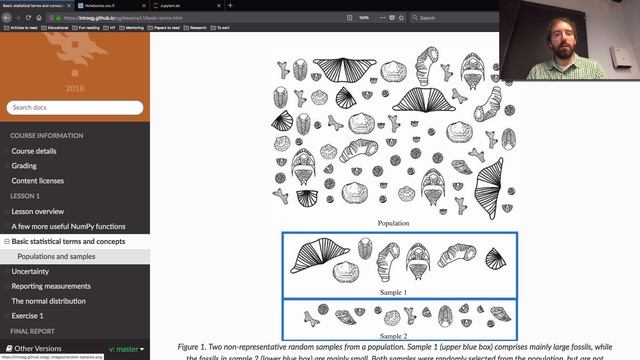Show site security padlock info
This screenshot has height=360, width=640.
(58, 18)
